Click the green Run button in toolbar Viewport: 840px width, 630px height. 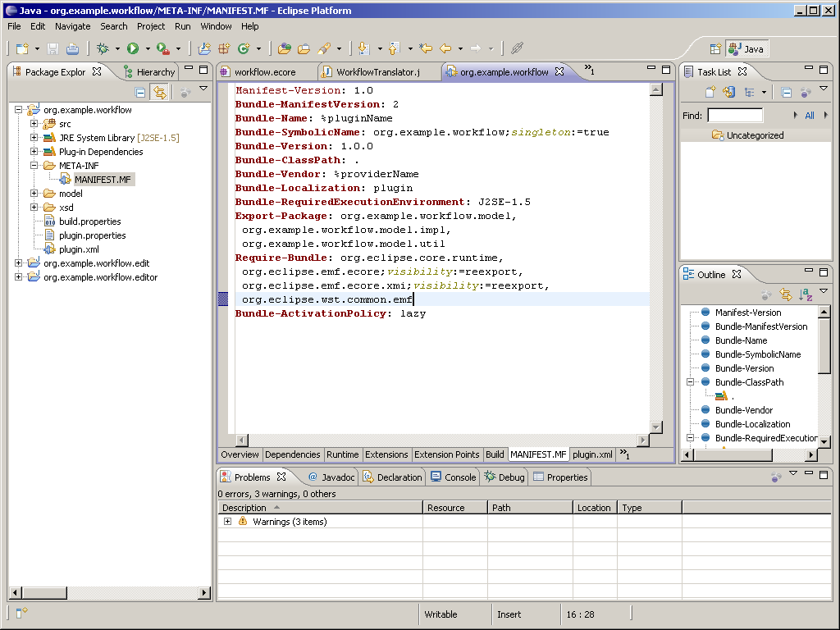click(133, 49)
